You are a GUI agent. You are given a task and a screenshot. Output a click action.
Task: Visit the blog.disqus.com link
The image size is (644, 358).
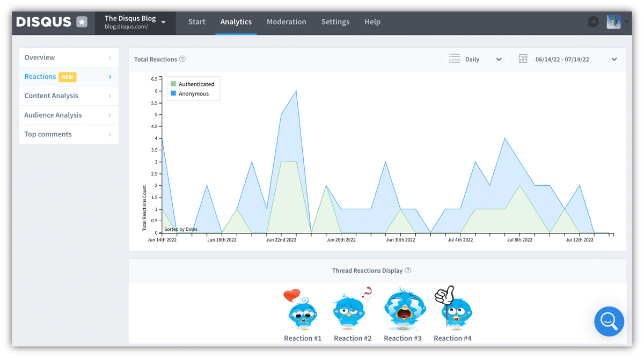128,26
